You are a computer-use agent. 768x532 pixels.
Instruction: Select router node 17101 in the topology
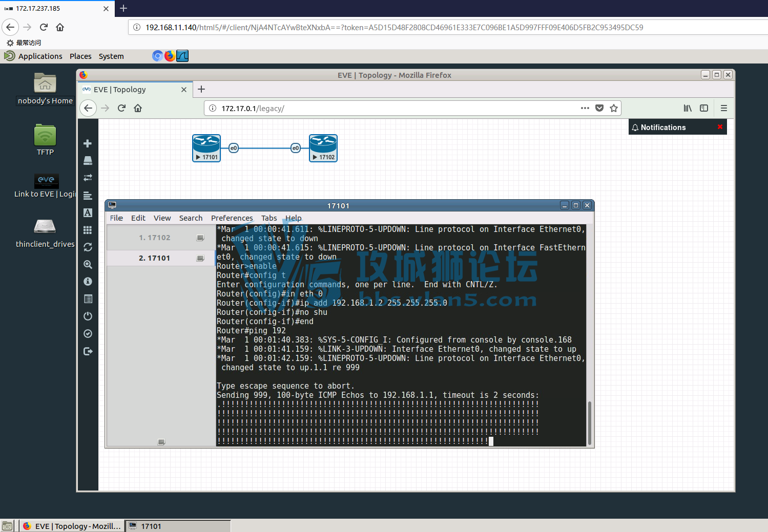click(x=206, y=148)
